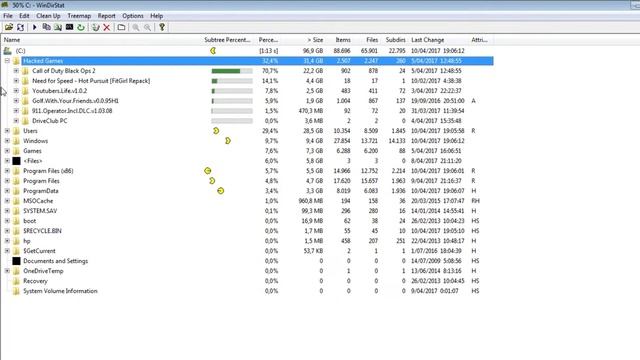Click the folder icon beside MSOCache
640x360 pixels.
coord(16,201)
